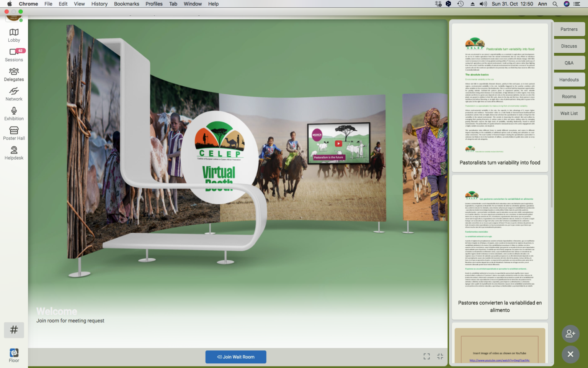Open Sessions with the 62 badge
The height and width of the screenshot is (368, 588).
pyautogui.click(x=14, y=55)
